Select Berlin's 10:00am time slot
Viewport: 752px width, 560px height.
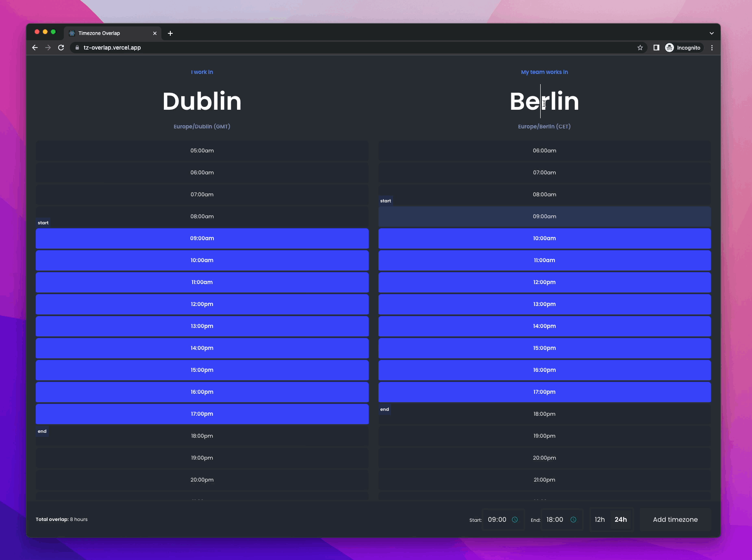point(544,239)
